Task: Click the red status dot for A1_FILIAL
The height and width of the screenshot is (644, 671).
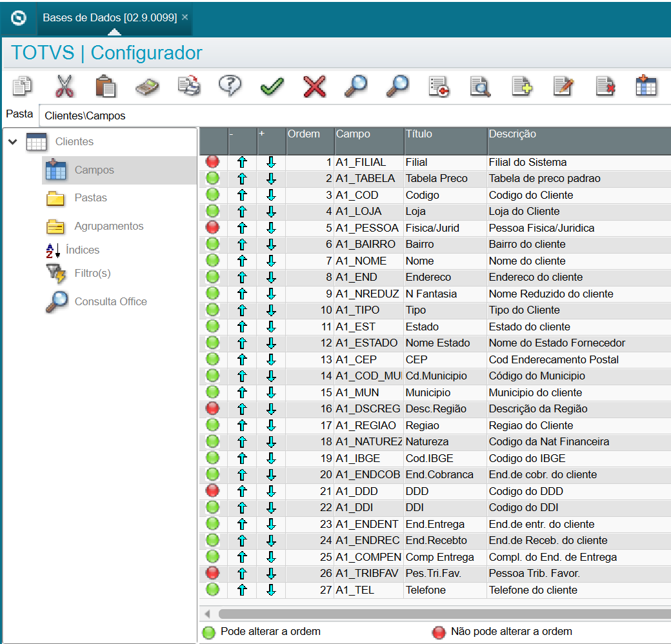Action: 213,162
